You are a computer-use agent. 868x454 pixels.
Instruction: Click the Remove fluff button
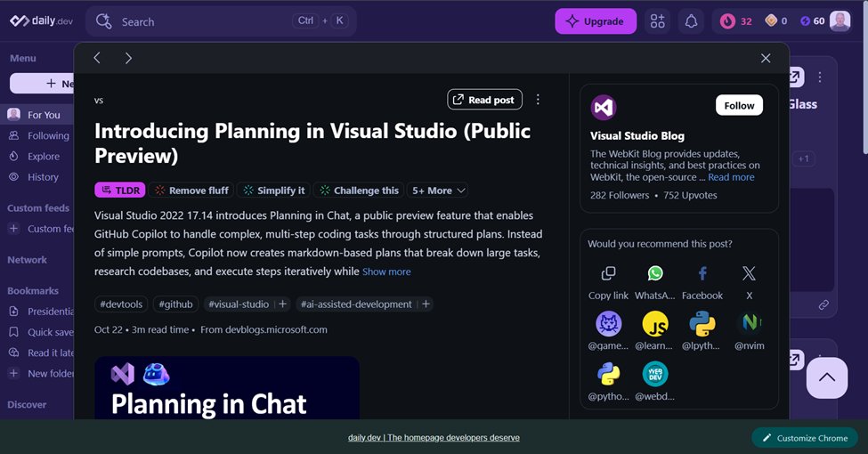[x=191, y=191]
